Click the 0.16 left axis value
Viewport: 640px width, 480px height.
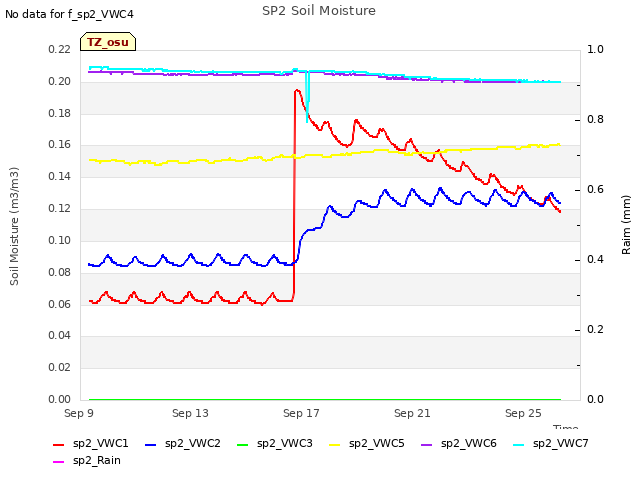tap(60, 144)
